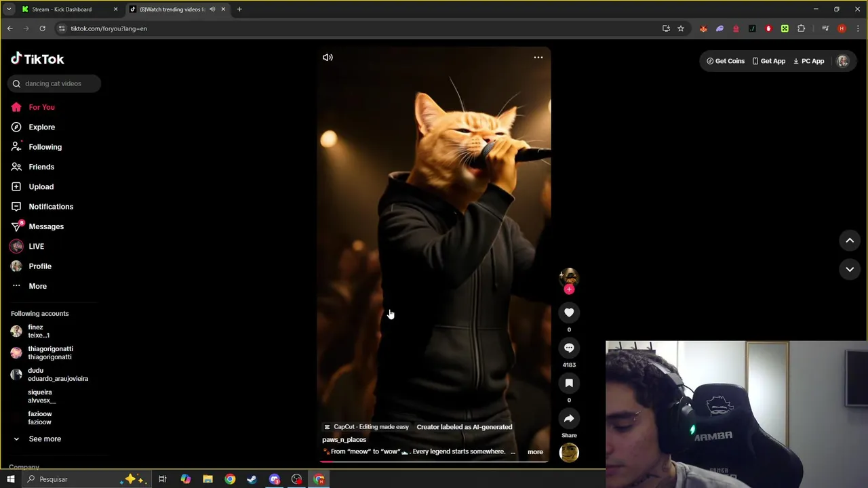Click the TikTok logo

(x=37, y=59)
